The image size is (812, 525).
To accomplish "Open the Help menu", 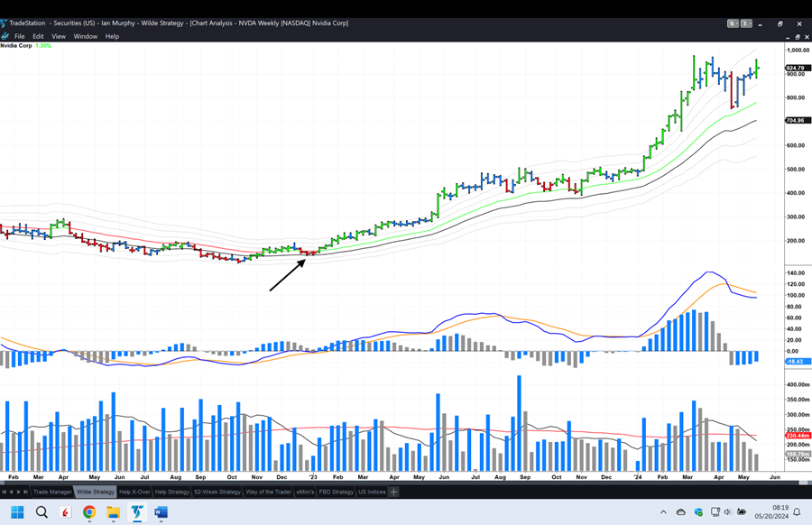I will (x=113, y=36).
